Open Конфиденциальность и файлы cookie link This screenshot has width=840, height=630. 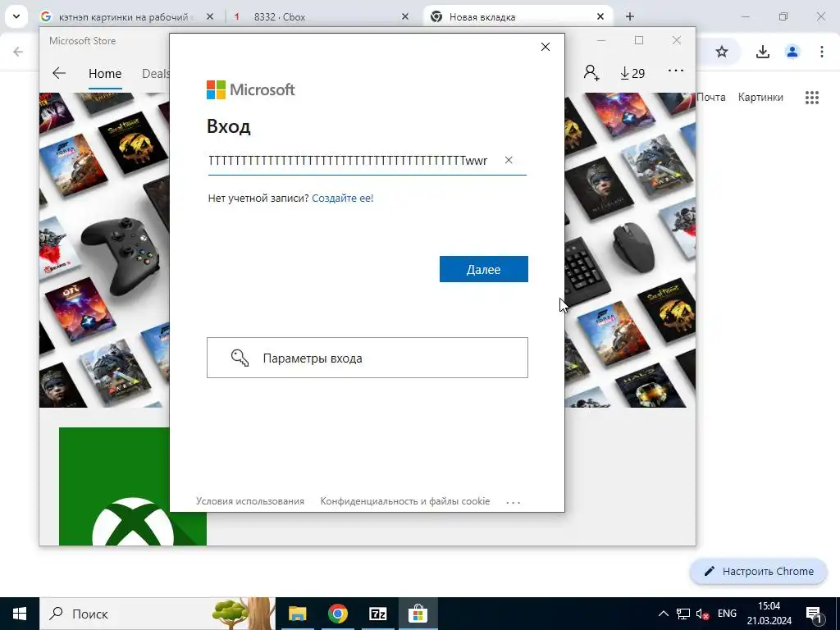click(x=405, y=501)
